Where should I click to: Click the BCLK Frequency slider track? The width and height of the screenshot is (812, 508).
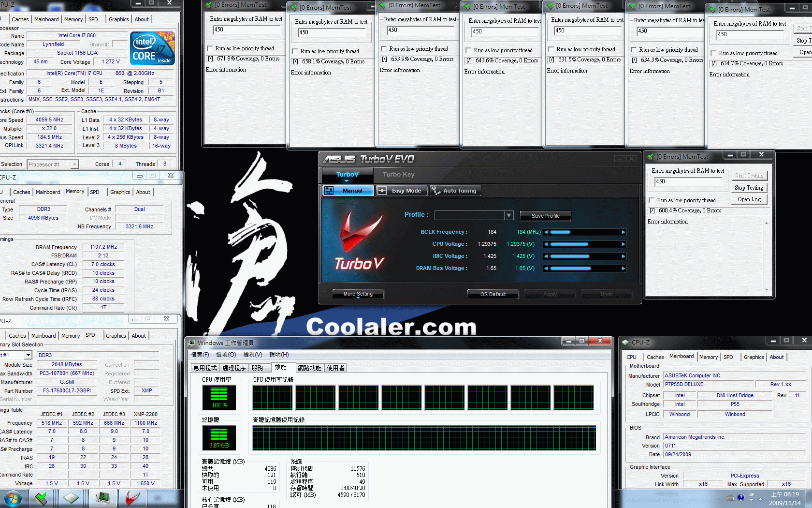click(585, 232)
